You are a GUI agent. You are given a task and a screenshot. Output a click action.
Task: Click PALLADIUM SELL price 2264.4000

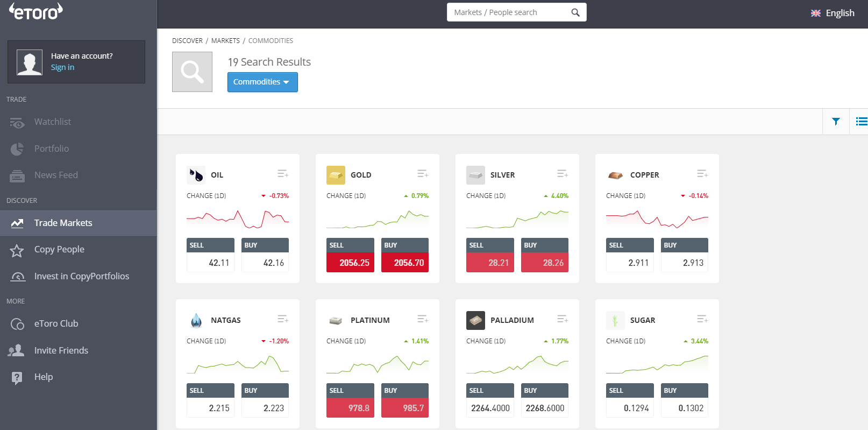[x=490, y=408]
